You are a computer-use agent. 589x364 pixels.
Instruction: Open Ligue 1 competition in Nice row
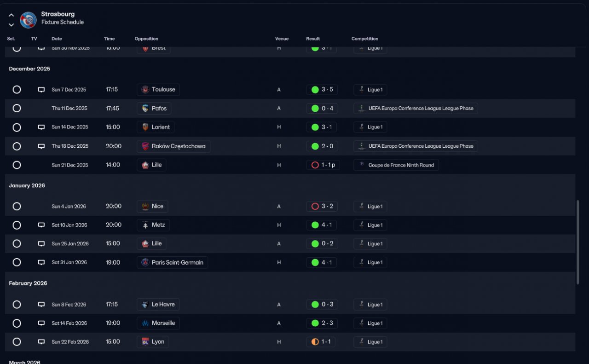click(x=370, y=206)
